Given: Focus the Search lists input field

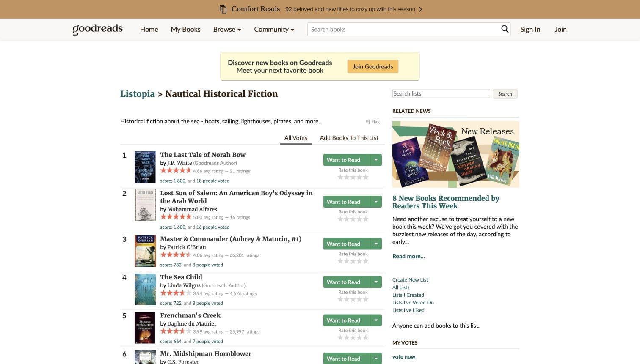Looking at the screenshot, I should click(441, 93).
